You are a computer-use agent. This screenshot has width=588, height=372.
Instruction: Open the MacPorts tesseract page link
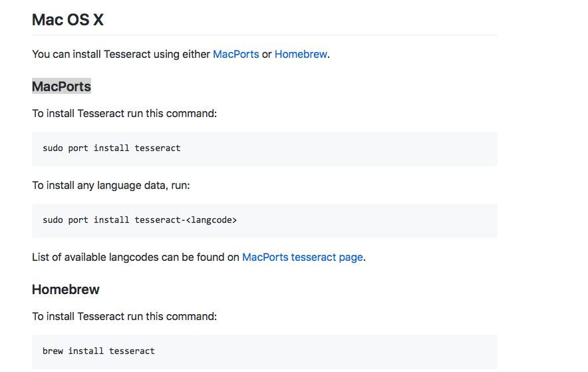click(x=303, y=258)
